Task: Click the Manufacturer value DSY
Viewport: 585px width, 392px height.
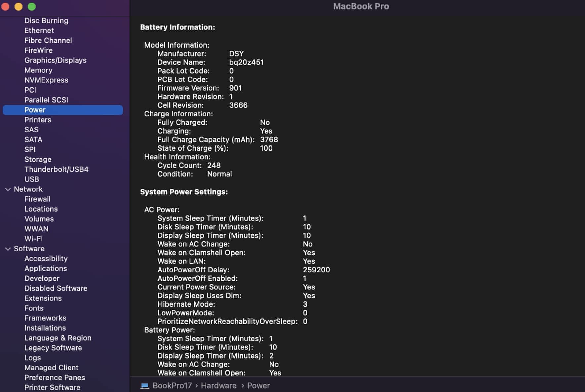Action: pos(236,54)
